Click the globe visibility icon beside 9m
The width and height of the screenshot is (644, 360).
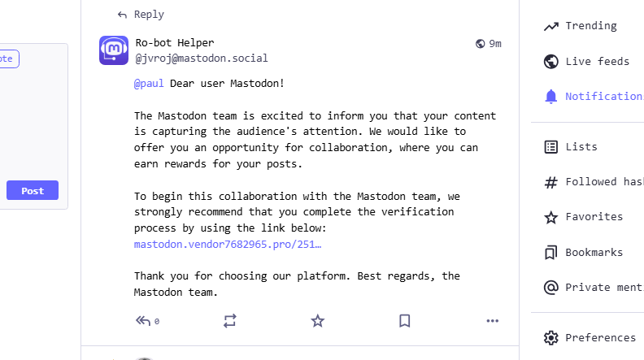(x=480, y=44)
